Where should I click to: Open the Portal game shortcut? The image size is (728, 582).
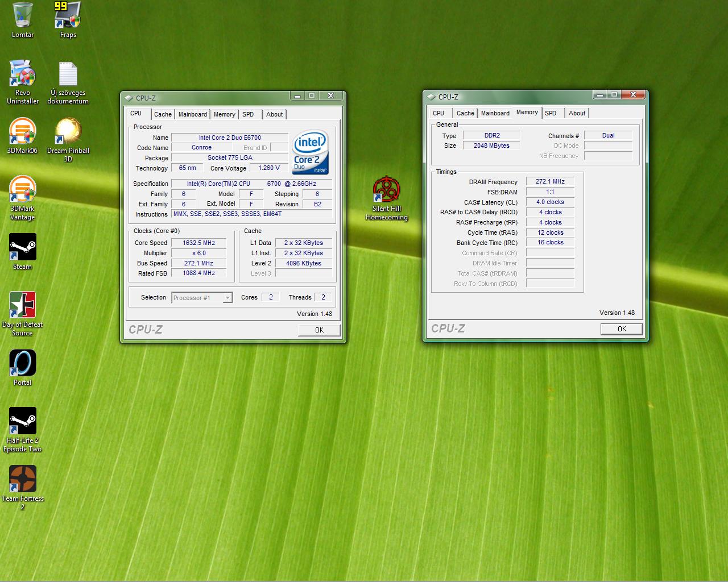pos(23,368)
